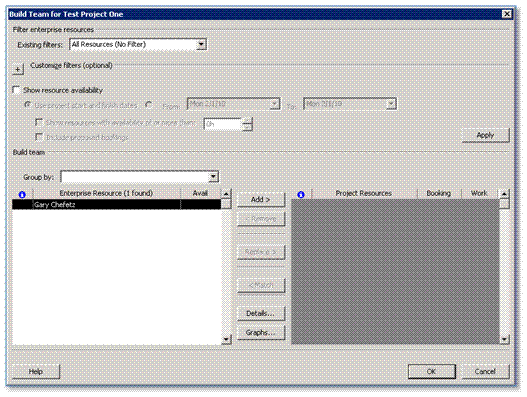527x397 pixels.
Task: Open the Group by dropdown
Action: 213,177
